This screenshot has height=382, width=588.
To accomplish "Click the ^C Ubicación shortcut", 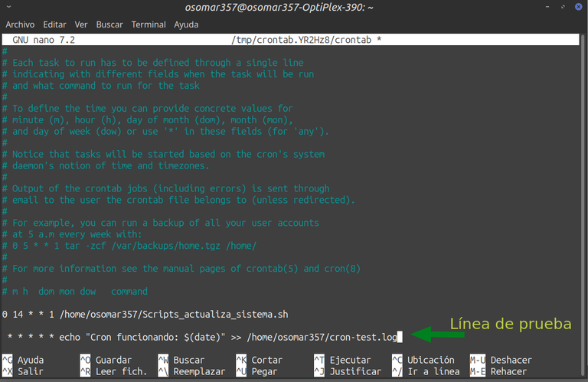I will point(423,360).
